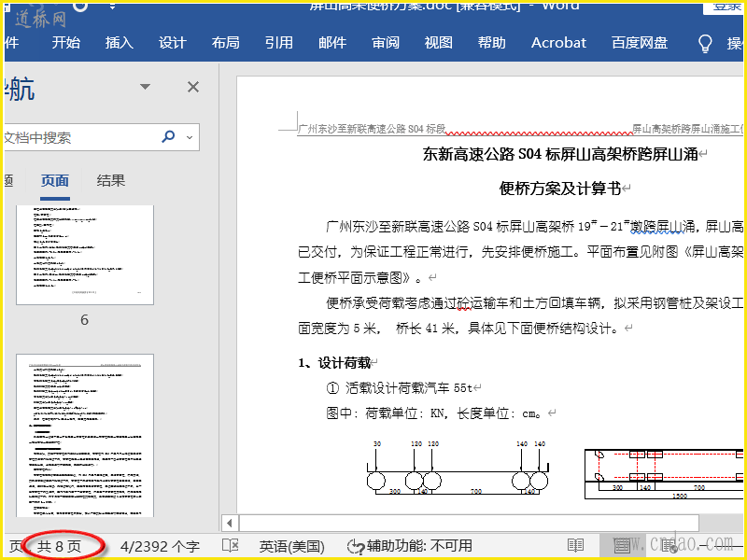Select the 页面 (Pages) navigation tab

(55, 181)
